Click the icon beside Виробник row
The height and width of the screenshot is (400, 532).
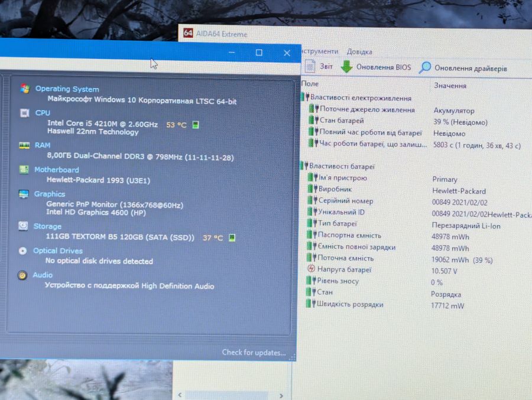(312, 188)
